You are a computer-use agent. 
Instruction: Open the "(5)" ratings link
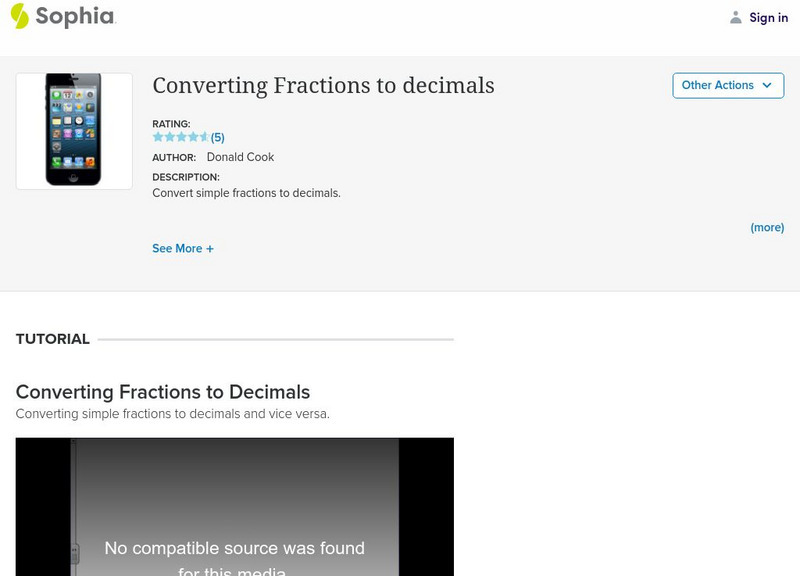218,135
